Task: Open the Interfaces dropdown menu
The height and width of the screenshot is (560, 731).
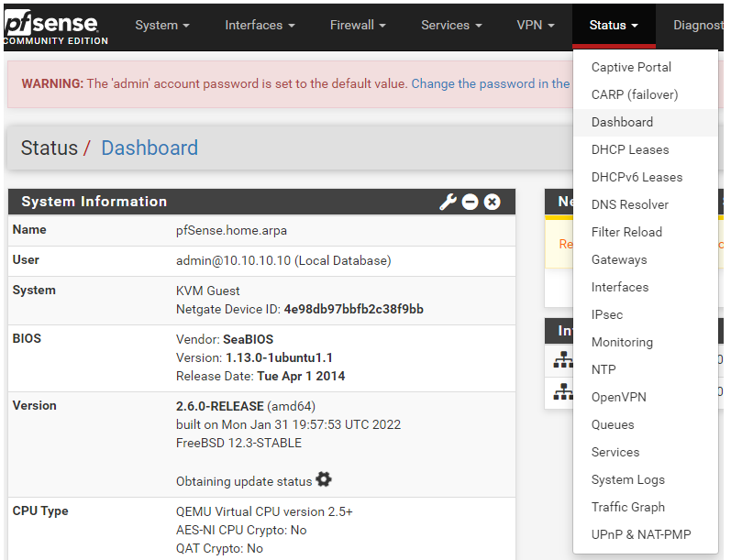Action: tap(260, 25)
